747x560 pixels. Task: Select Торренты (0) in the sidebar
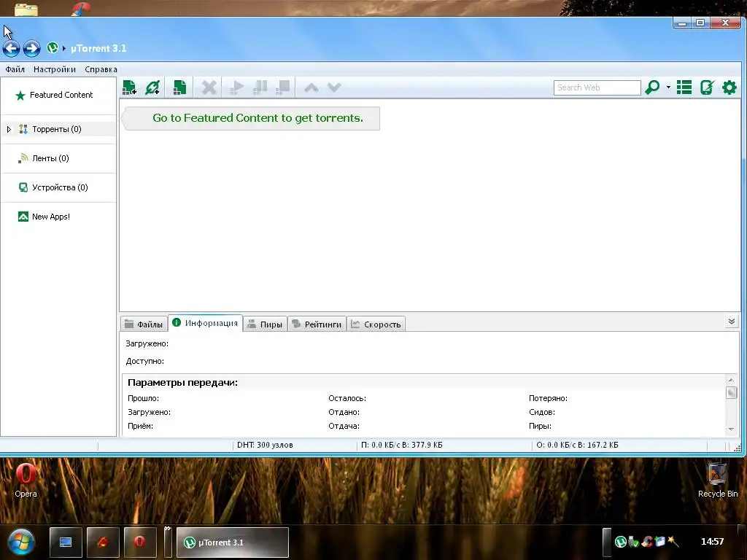click(57, 129)
